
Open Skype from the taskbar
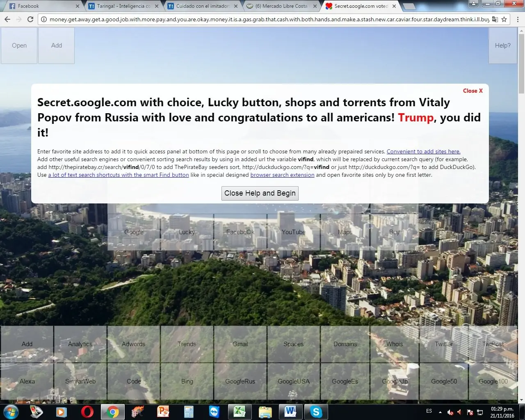click(316, 411)
